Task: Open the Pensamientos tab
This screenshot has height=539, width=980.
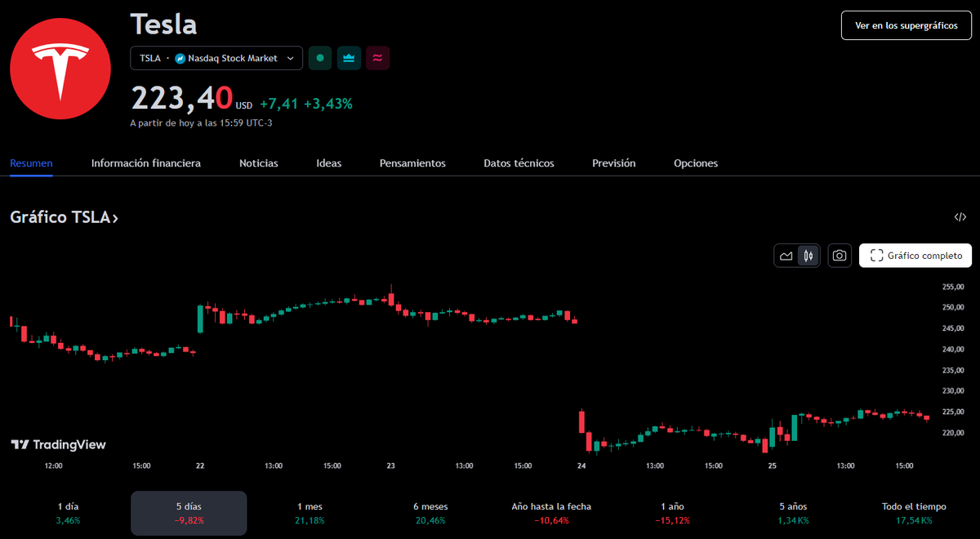Action: (x=412, y=163)
